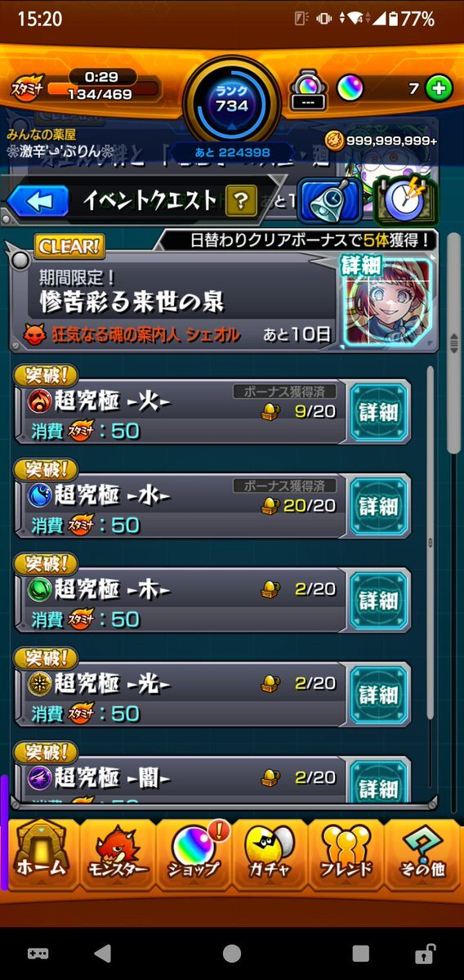Image resolution: width=464 pixels, height=980 pixels.
Task: Open the yellow question mark help icon
Action: 241,200
